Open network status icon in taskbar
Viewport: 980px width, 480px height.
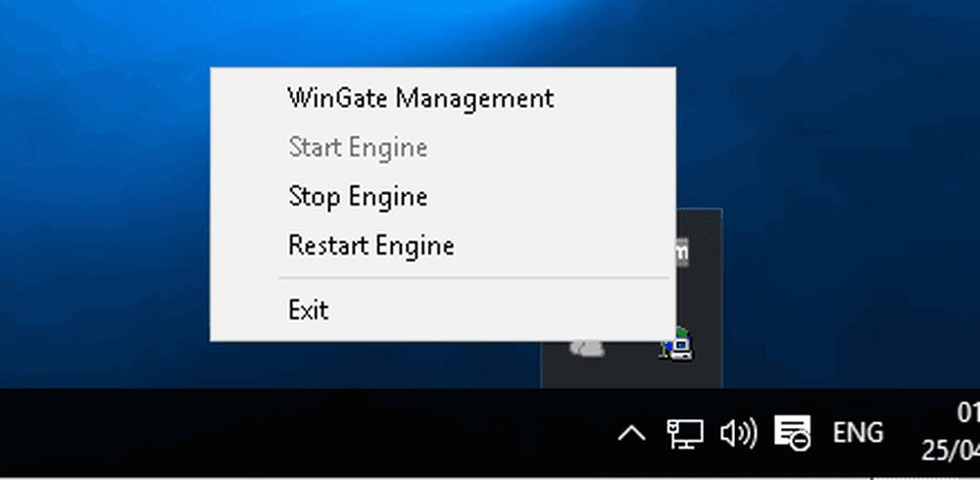point(684,433)
